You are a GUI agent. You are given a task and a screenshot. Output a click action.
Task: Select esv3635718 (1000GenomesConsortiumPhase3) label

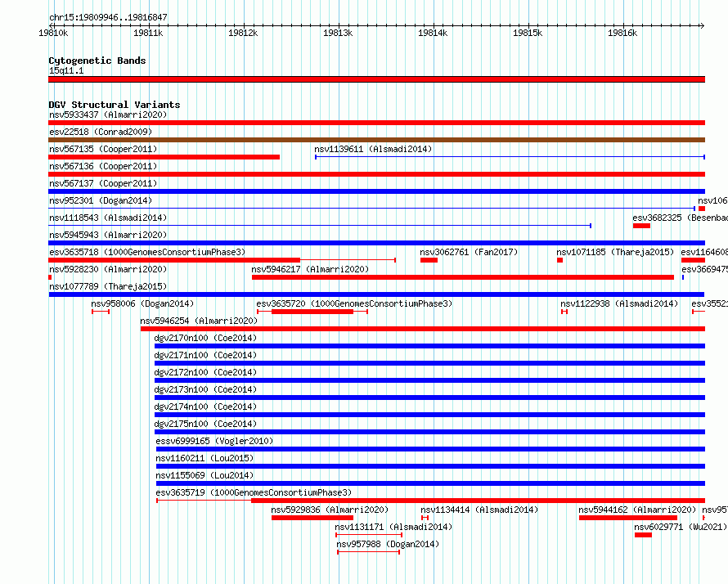(x=147, y=252)
